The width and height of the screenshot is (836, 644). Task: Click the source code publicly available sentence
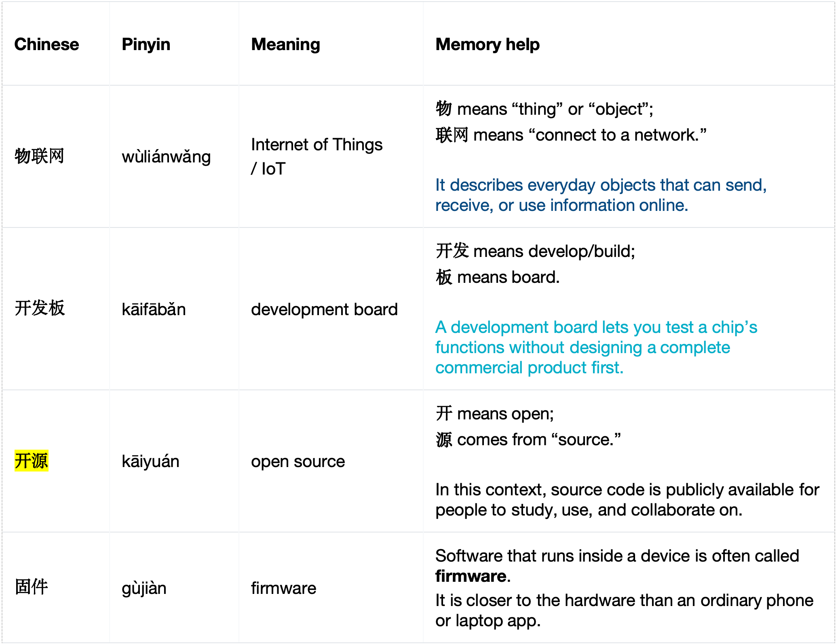627,499
